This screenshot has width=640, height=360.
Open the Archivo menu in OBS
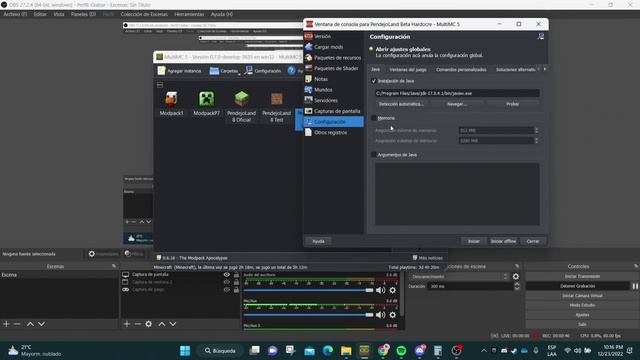pos(15,14)
